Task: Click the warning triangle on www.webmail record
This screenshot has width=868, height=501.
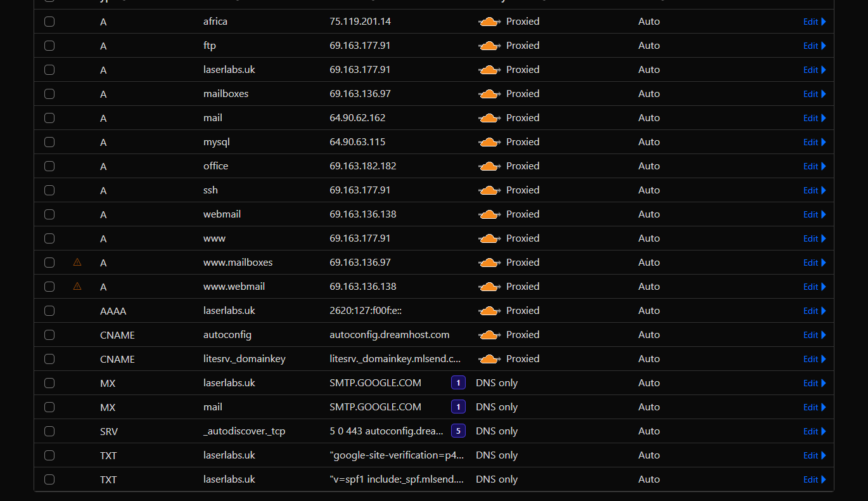Action: tap(77, 286)
